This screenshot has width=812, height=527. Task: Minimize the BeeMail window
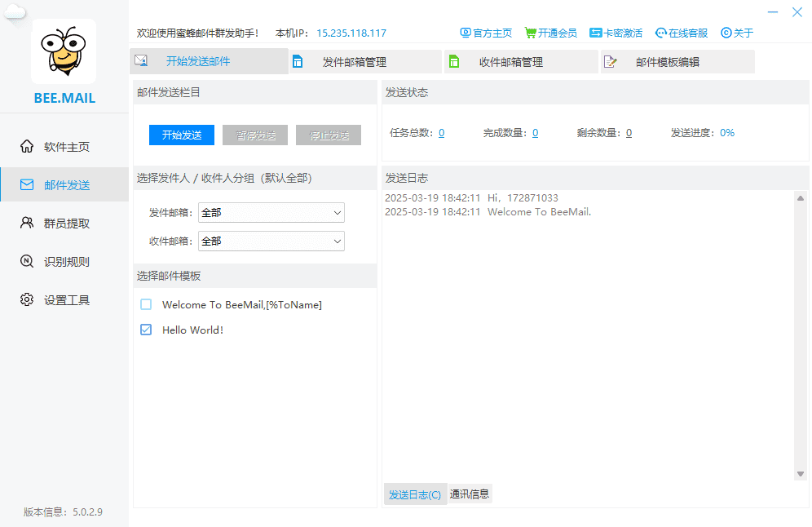click(773, 12)
